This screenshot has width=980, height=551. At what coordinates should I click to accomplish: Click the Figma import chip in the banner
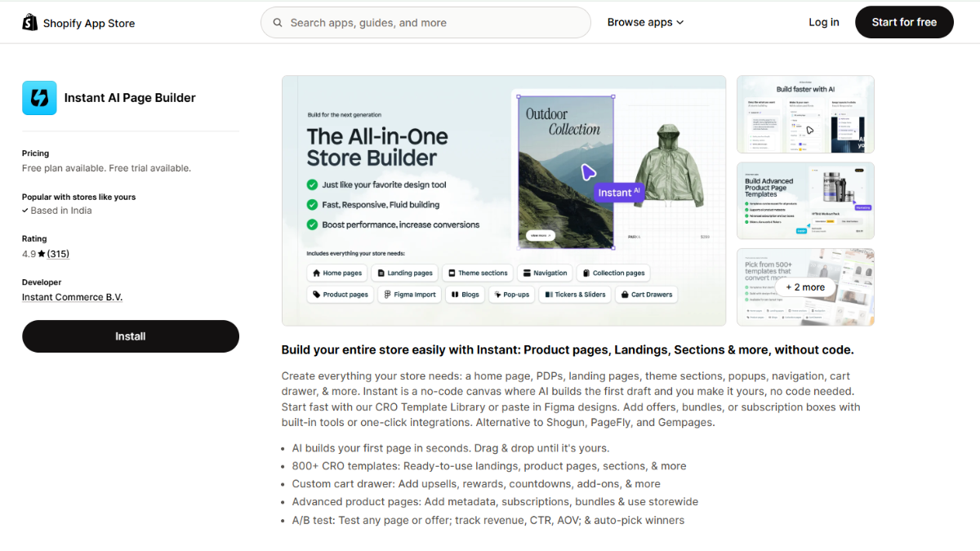tap(410, 295)
